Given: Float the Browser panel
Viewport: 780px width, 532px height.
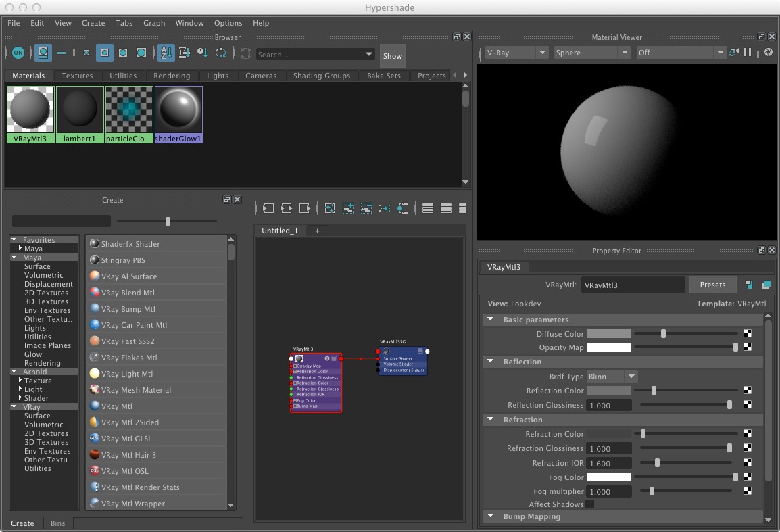Looking at the screenshot, I should (457, 37).
